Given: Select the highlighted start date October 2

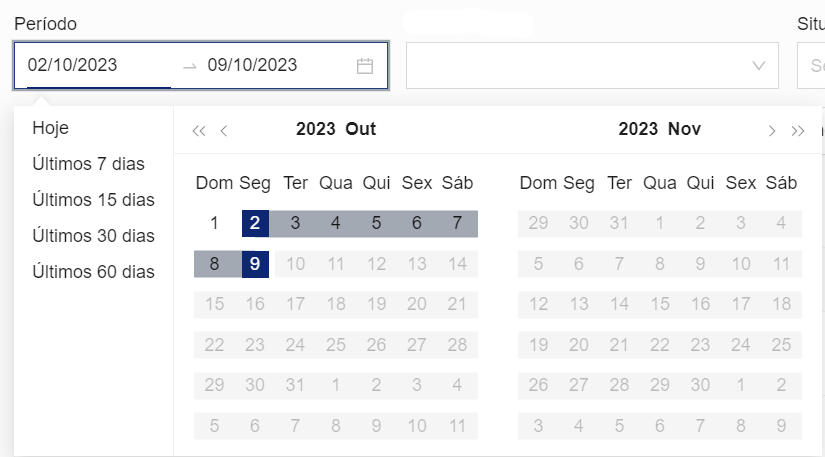Looking at the screenshot, I should 255,223.
